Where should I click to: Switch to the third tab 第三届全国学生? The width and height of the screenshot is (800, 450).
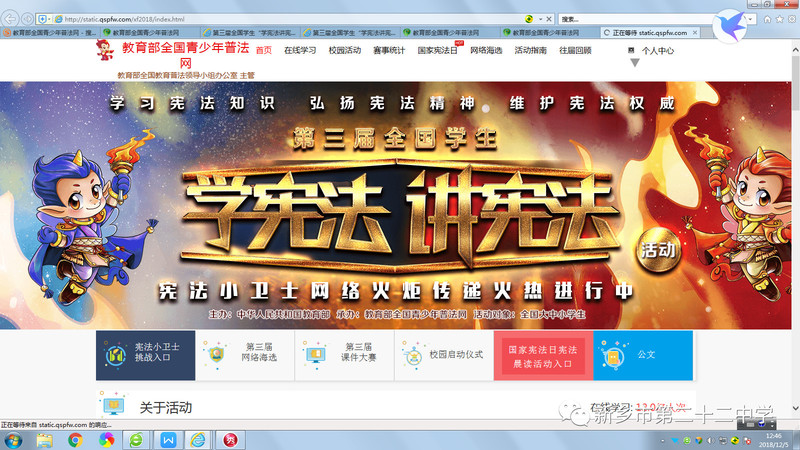[x=250, y=32]
